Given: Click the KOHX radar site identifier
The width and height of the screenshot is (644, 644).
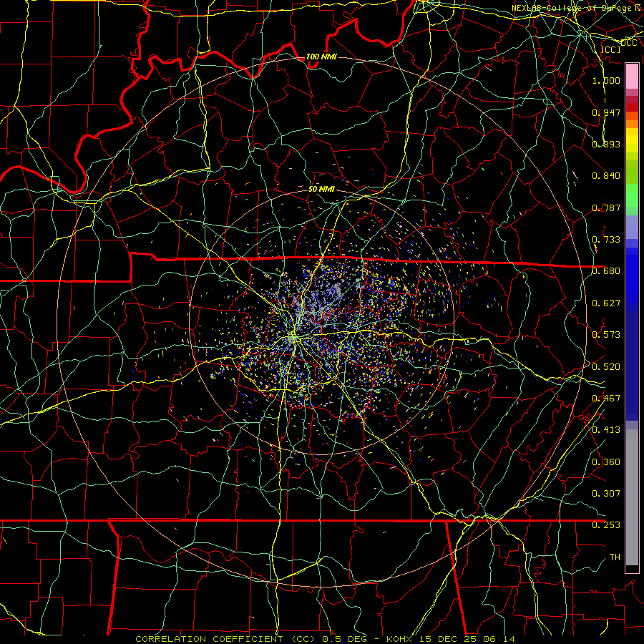Looking at the screenshot, I should click(399, 639).
